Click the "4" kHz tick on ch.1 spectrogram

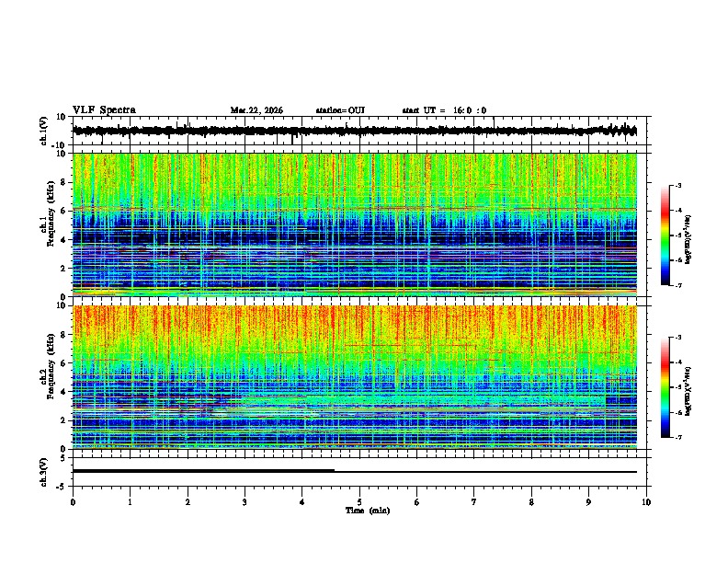63,240
